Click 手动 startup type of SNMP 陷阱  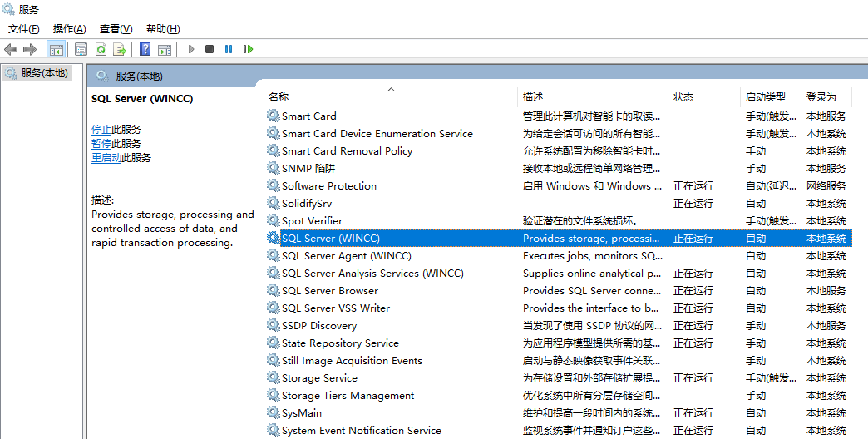756,168
